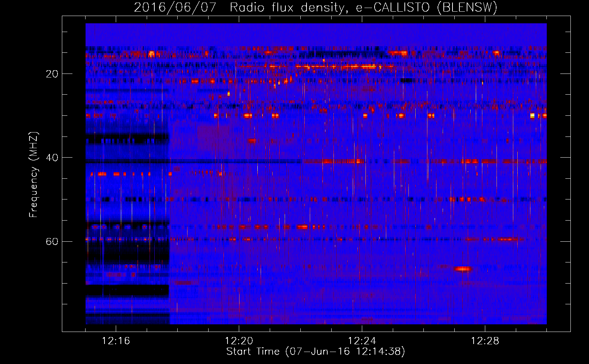The height and width of the screenshot is (364, 589).
Task: Click the 40 frequency tick label
Action: tap(52, 158)
